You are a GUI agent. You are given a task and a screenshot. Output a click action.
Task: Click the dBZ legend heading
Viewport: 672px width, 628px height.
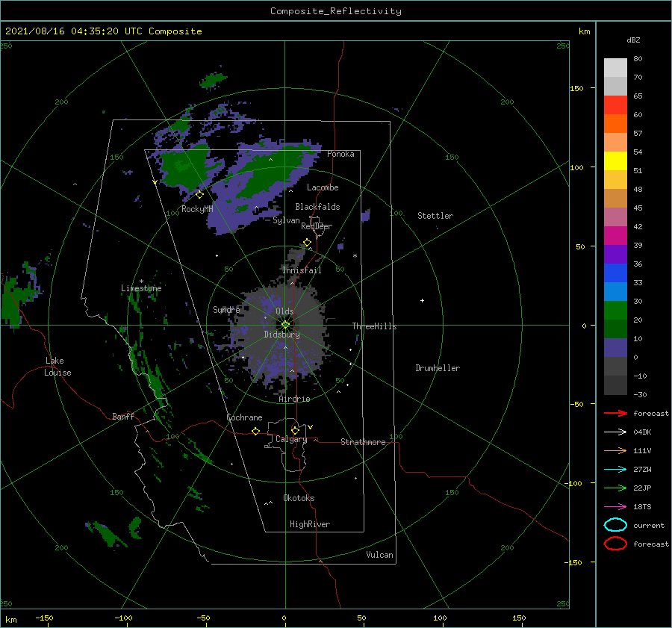click(633, 40)
